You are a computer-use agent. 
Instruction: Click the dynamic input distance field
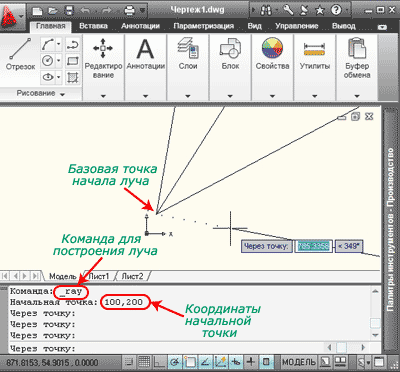314,246
